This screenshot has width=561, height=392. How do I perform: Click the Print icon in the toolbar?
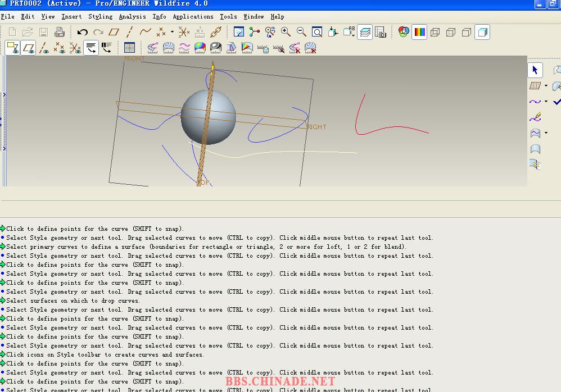point(60,32)
